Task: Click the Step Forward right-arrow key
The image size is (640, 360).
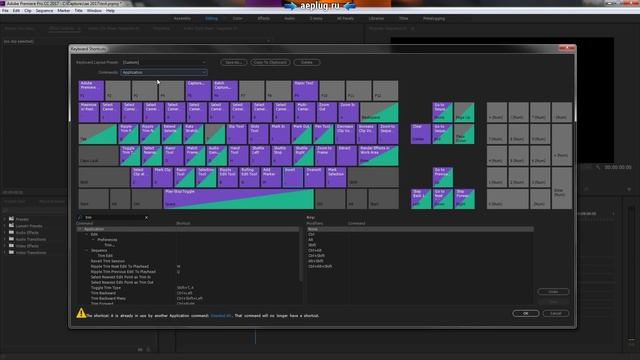Action: point(464,199)
